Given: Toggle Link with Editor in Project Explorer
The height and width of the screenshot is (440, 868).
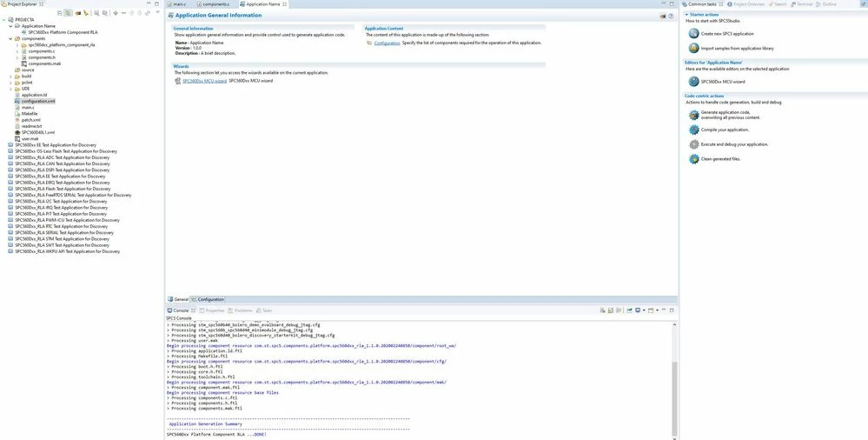Looking at the screenshot, I should tap(68, 13).
